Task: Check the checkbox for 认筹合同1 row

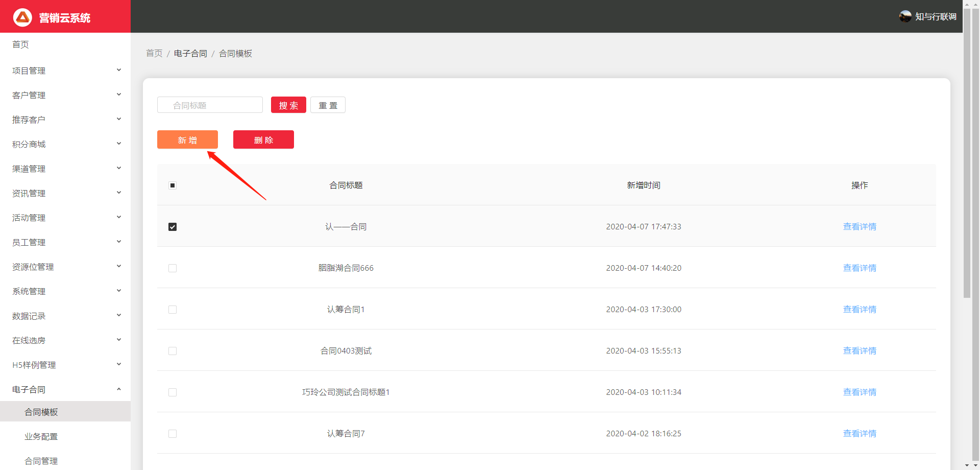Action: point(173,310)
